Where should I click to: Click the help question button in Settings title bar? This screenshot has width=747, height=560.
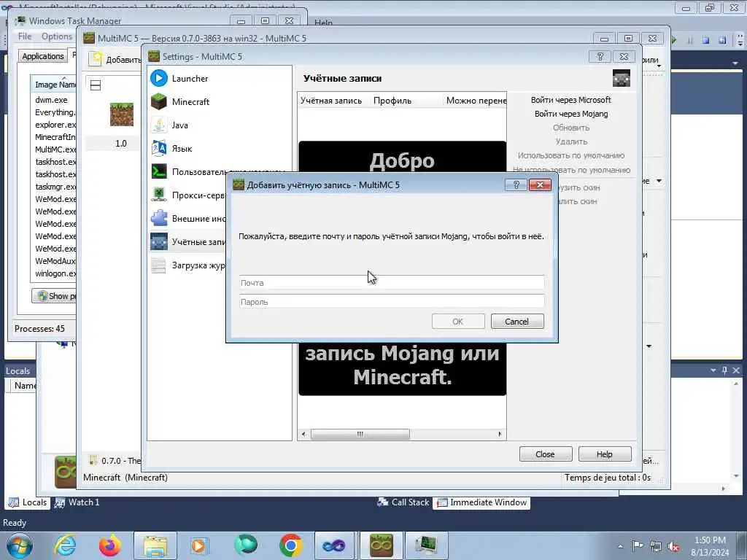[600, 56]
